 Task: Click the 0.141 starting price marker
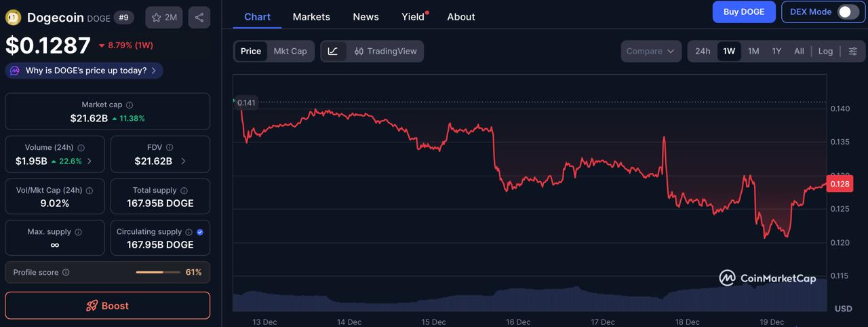tap(245, 102)
